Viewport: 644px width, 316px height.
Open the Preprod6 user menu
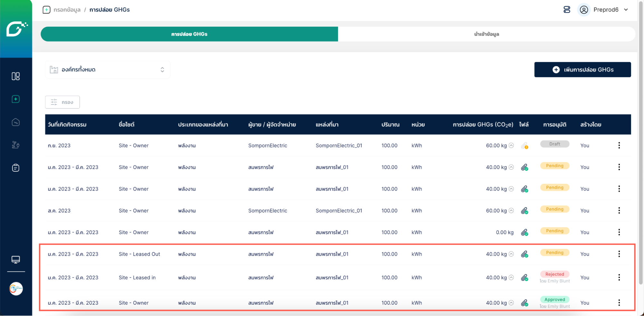tap(605, 10)
